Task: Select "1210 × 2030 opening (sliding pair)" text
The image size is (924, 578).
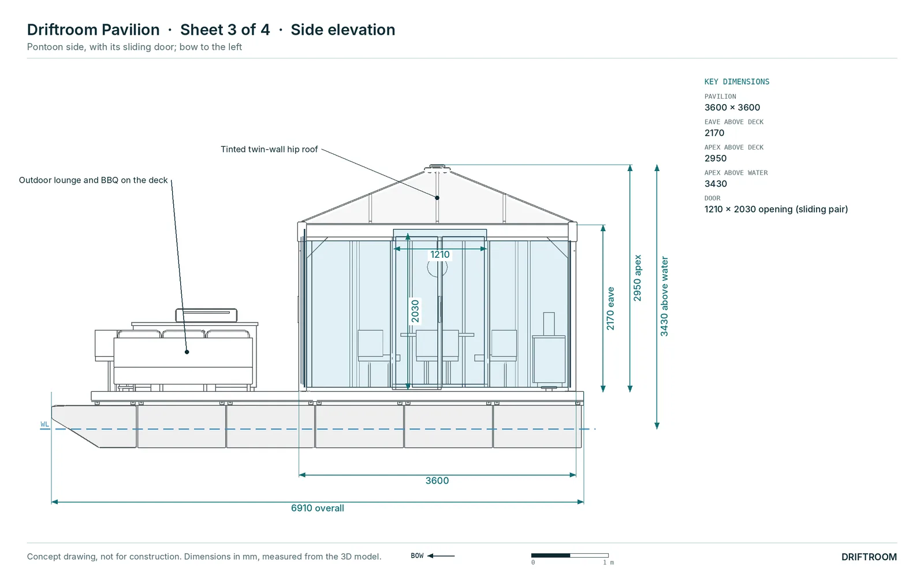Action: pos(776,209)
